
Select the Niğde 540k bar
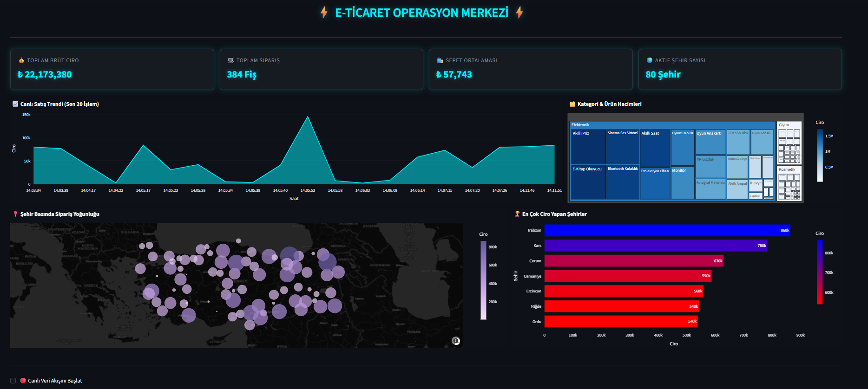pyautogui.click(x=622, y=306)
